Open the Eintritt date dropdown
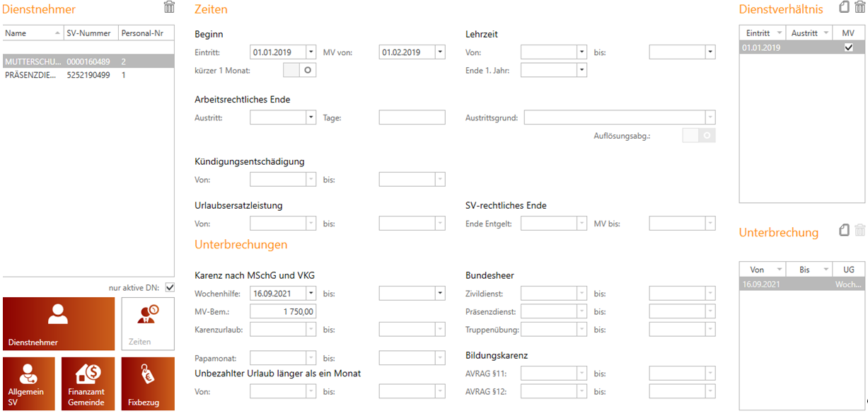Image resolution: width=868 pixels, height=416 pixels. pos(311,52)
